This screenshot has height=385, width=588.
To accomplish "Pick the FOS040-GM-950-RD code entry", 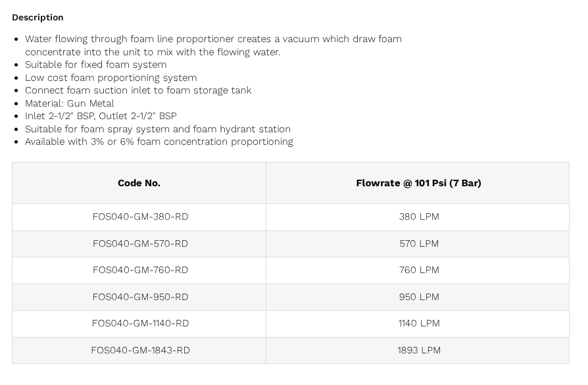I will click(x=140, y=297).
